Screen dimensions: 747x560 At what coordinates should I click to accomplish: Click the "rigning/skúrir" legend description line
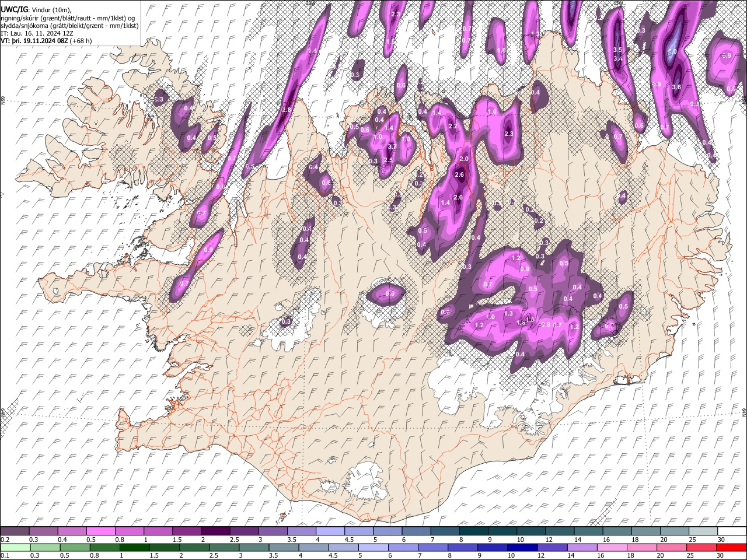pyautogui.click(x=68, y=18)
